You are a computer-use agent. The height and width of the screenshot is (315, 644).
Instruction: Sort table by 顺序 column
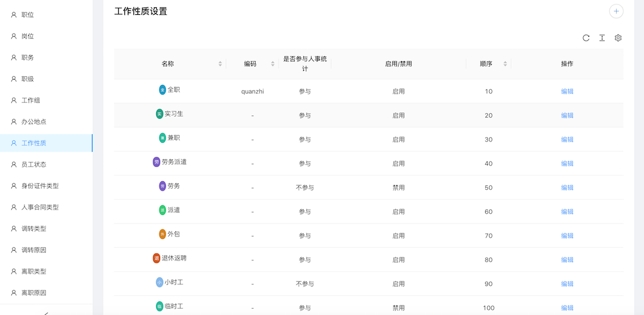(505, 64)
